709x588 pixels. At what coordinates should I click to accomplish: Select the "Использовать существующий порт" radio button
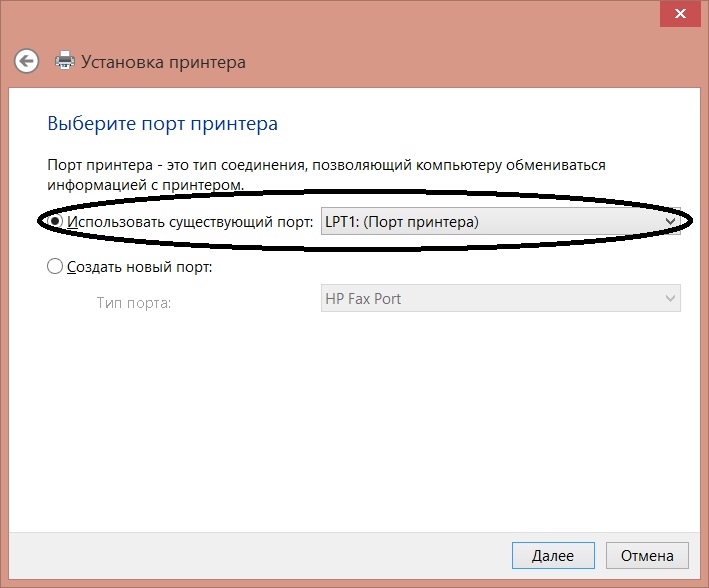pyautogui.click(x=56, y=222)
